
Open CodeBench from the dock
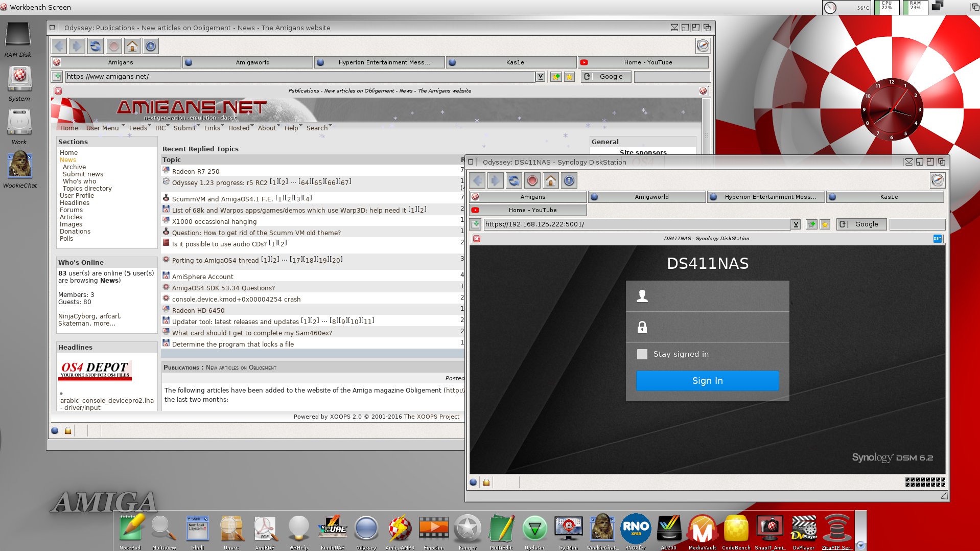[x=736, y=529]
